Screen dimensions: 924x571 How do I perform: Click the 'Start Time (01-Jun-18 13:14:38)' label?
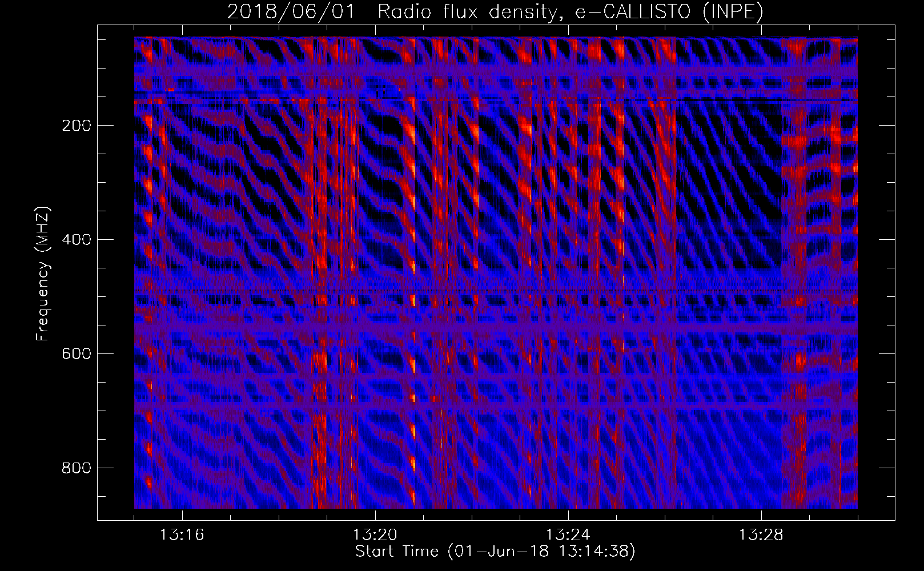495,552
